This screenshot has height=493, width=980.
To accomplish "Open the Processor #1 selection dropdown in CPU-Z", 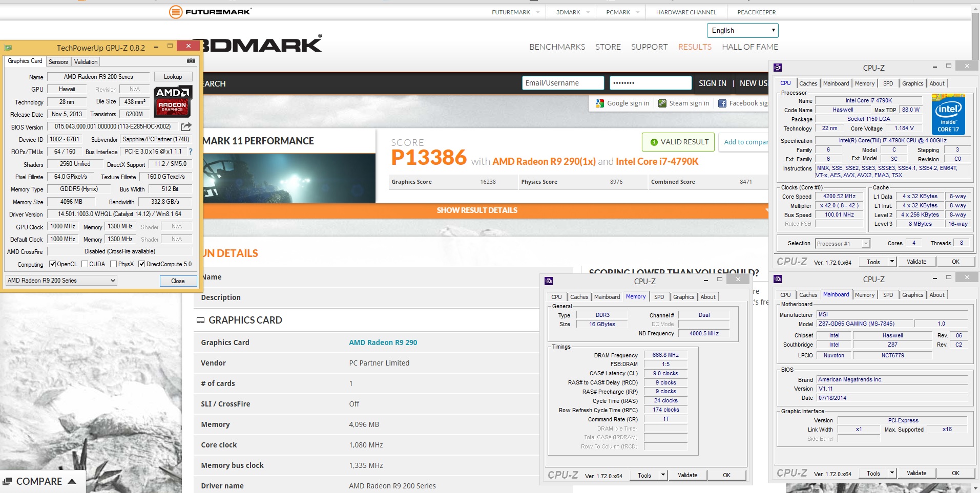I will point(843,244).
